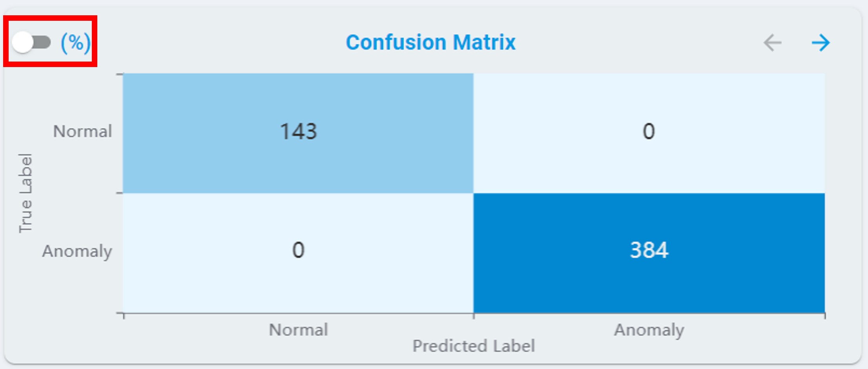
Task: Click the x-axis tick between Normal and Anomaly columns
Action: click(x=474, y=316)
